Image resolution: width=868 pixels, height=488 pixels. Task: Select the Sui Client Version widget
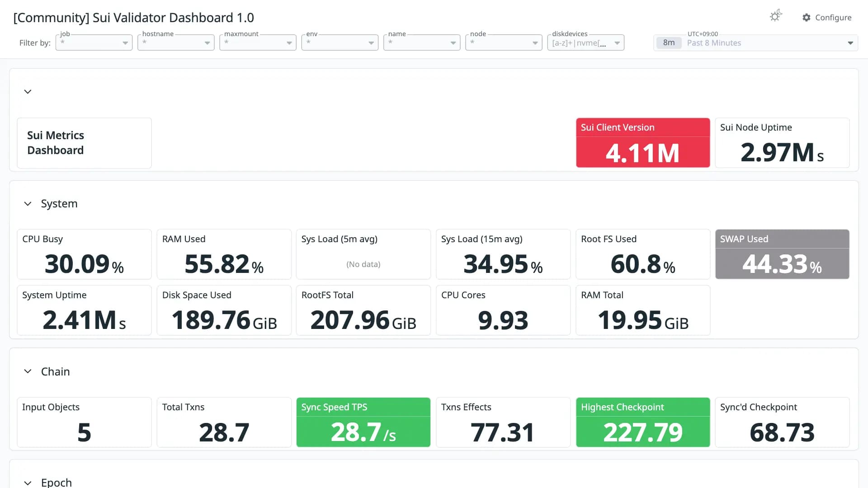click(x=643, y=143)
